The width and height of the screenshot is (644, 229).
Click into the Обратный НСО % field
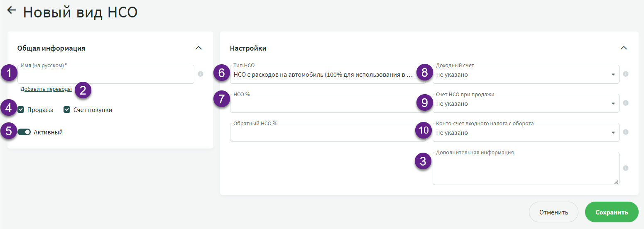322,134
